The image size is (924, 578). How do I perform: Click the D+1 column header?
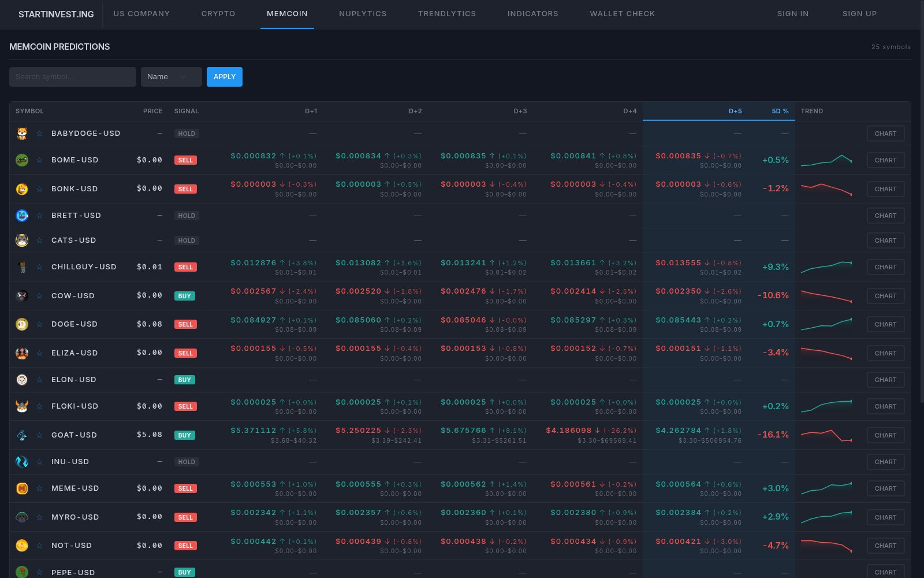point(311,111)
